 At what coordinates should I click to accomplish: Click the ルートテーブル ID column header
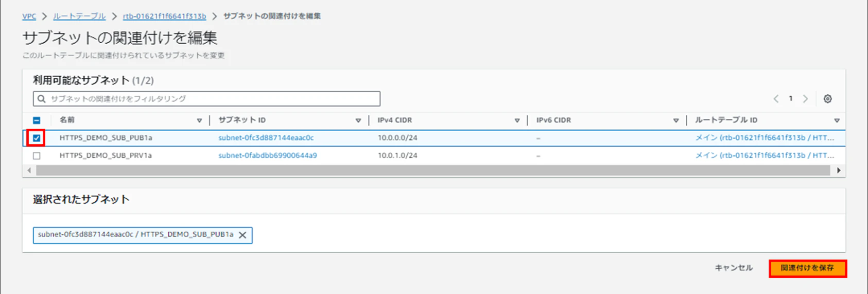pos(726,120)
